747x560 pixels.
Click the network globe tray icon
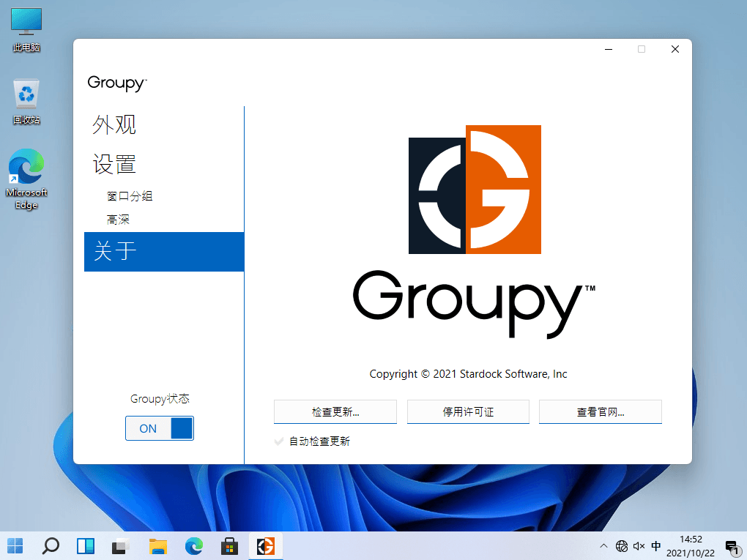(x=622, y=545)
